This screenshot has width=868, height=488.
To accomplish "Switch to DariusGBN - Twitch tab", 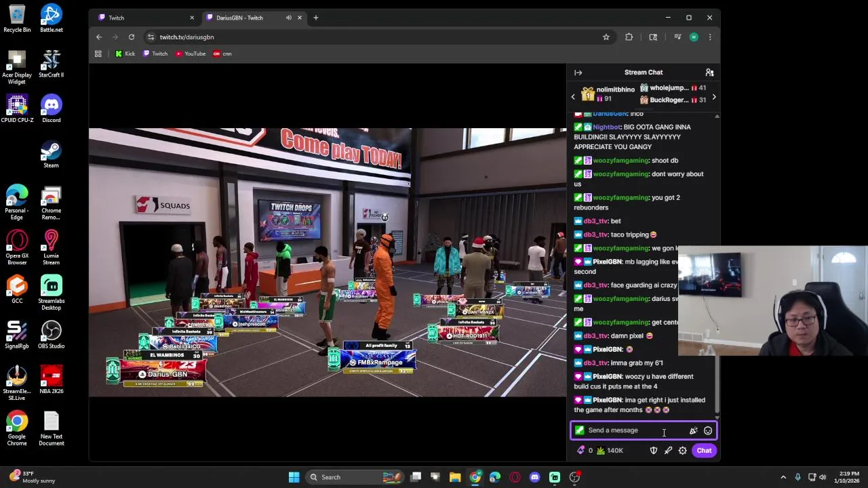I will pyautogui.click(x=254, y=18).
